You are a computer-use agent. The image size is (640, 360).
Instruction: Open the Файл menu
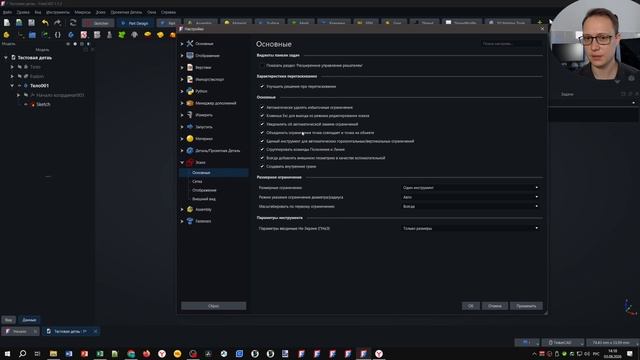[x=7, y=12]
